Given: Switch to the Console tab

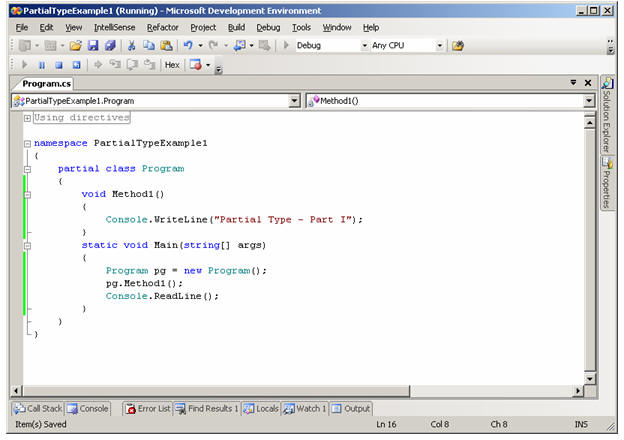Looking at the screenshot, I should pos(88,409).
